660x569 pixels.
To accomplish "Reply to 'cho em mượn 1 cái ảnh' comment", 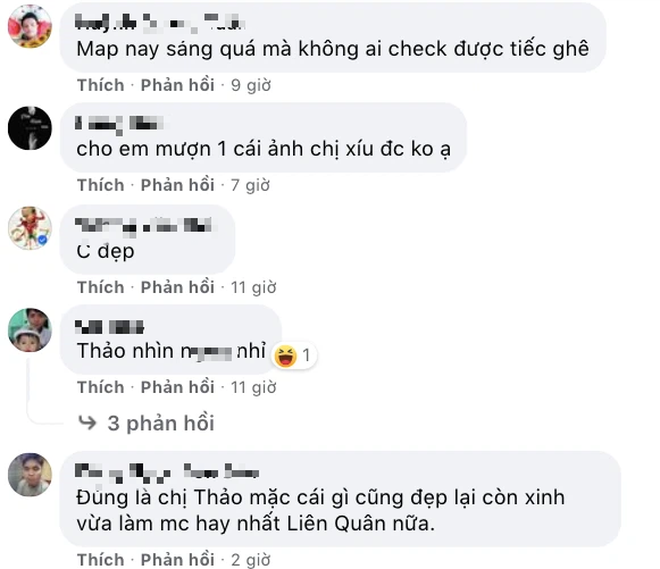I will [177, 185].
